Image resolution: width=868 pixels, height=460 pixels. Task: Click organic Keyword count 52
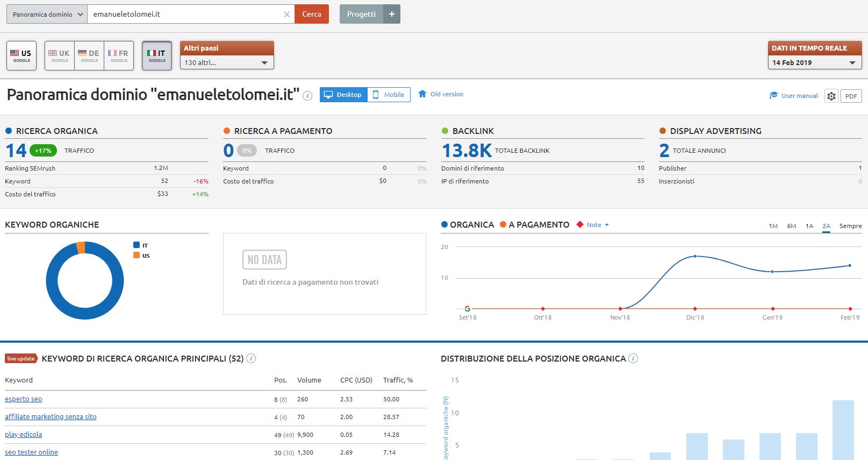pos(164,181)
